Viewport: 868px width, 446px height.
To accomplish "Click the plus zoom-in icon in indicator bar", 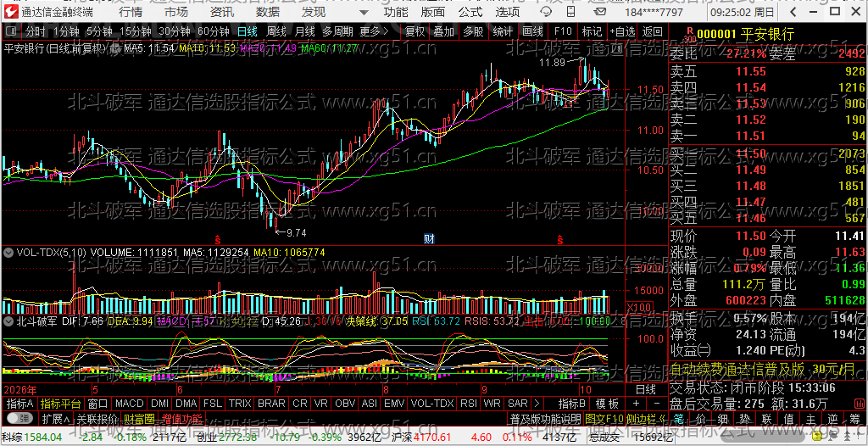I will point(636,403).
